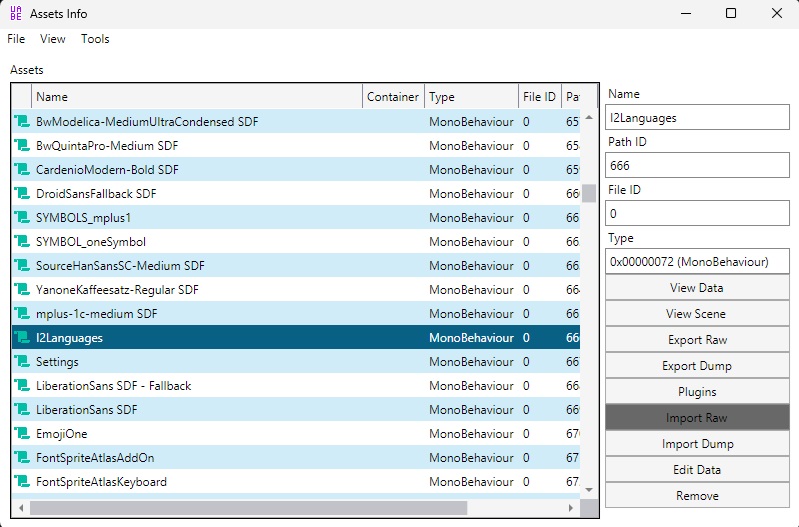Select the FontSpriteAtlasAddOn row name
The image size is (799, 527).
[95, 457]
